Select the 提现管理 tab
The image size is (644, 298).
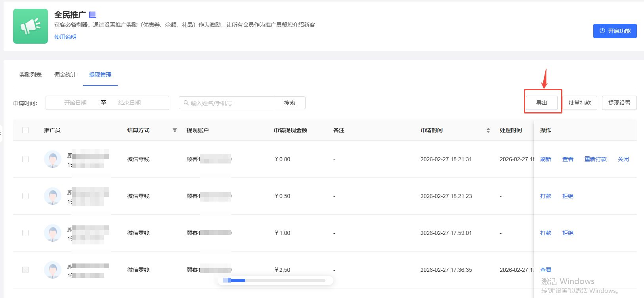tap(100, 75)
